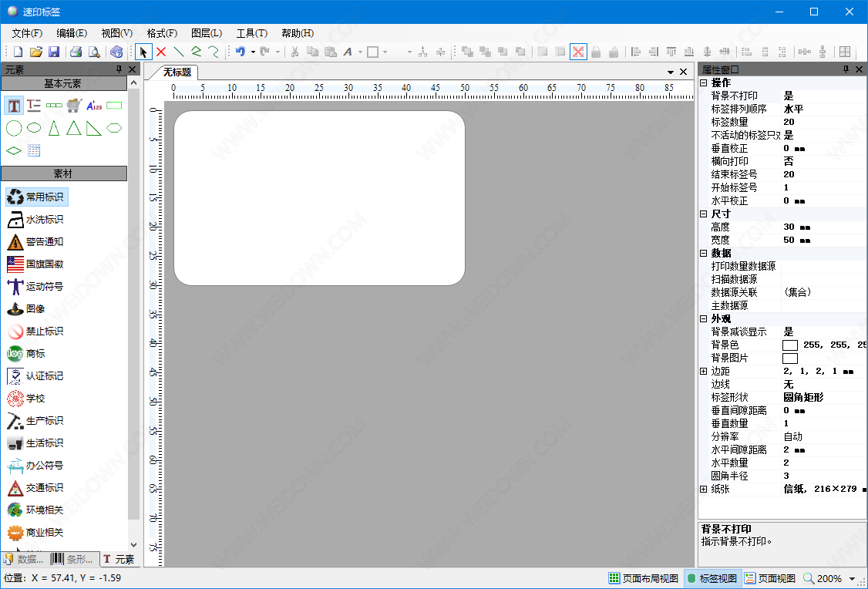Collapse the 操作 property group
This screenshot has width=868, height=589.
(703, 82)
